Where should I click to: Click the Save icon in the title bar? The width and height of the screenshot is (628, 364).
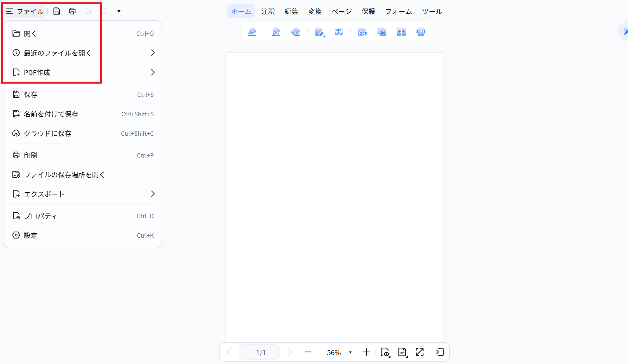pyautogui.click(x=56, y=11)
